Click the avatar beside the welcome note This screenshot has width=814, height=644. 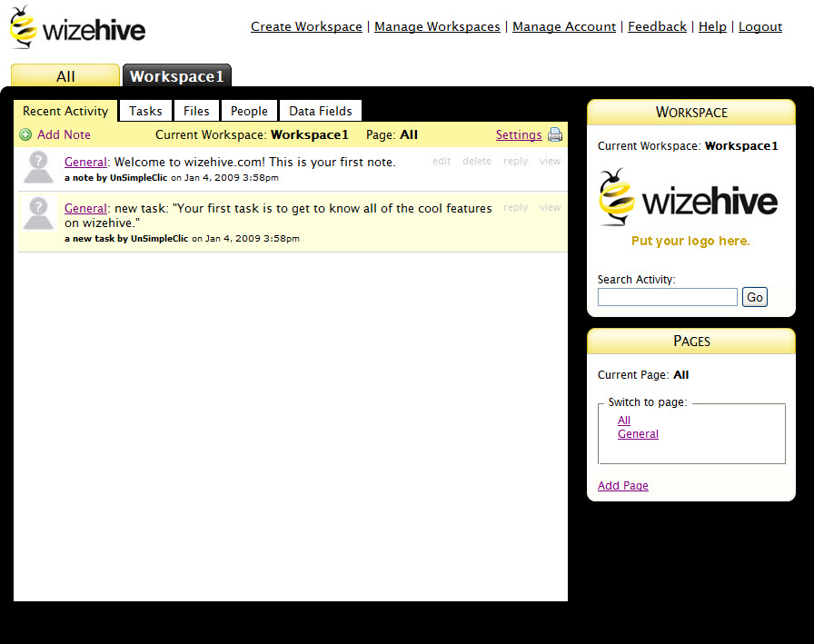click(x=38, y=167)
